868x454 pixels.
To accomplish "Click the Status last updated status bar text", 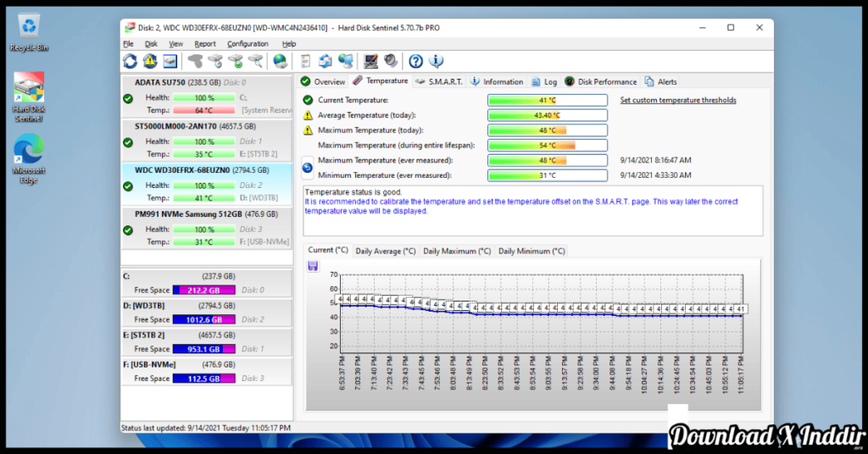I will tap(205, 428).
